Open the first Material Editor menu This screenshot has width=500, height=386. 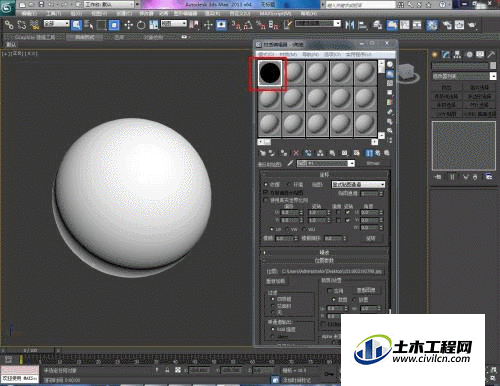(266, 54)
